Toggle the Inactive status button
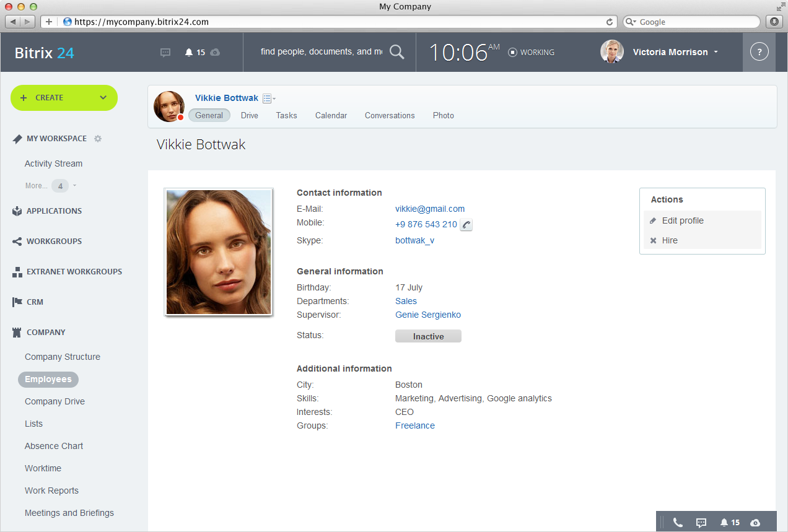Image resolution: width=788 pixels, height=532 pixels. (x=428, y=336)
